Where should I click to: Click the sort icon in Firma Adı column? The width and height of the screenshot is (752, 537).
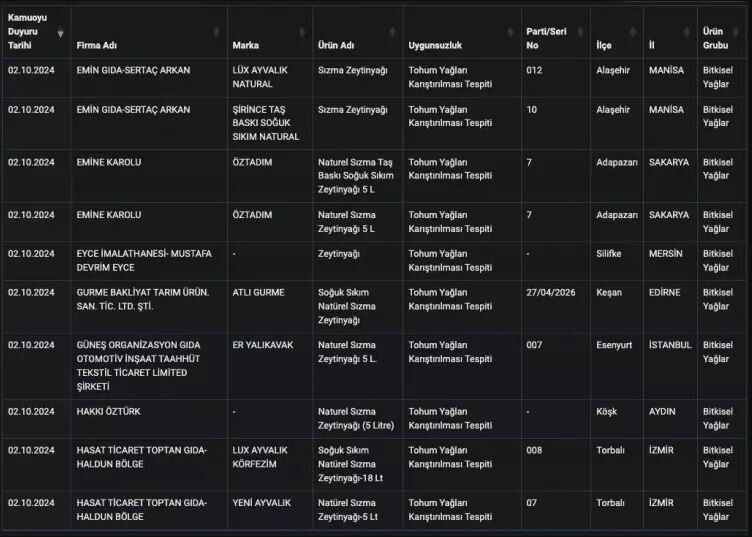pyautogui.click(x=218, y=33)
